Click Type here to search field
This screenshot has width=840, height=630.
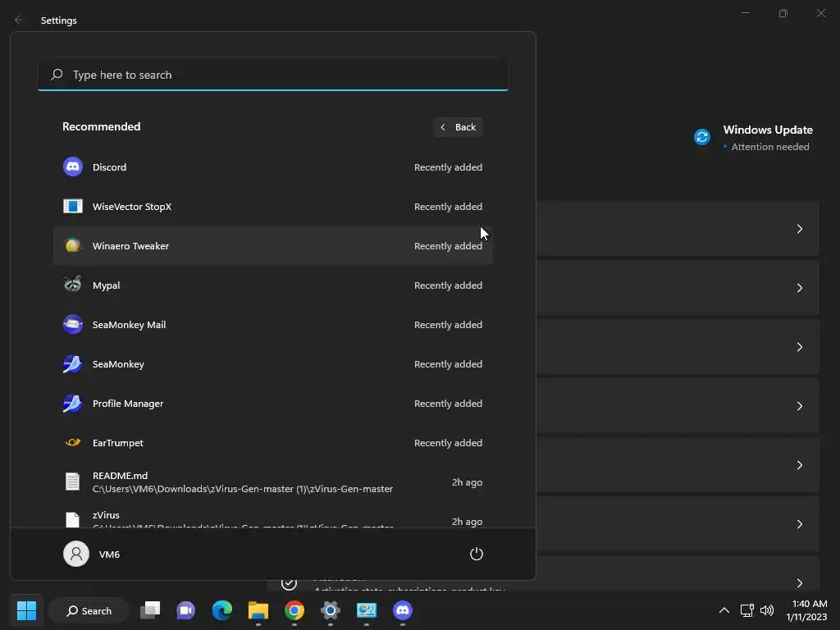[x=272, y=75]
